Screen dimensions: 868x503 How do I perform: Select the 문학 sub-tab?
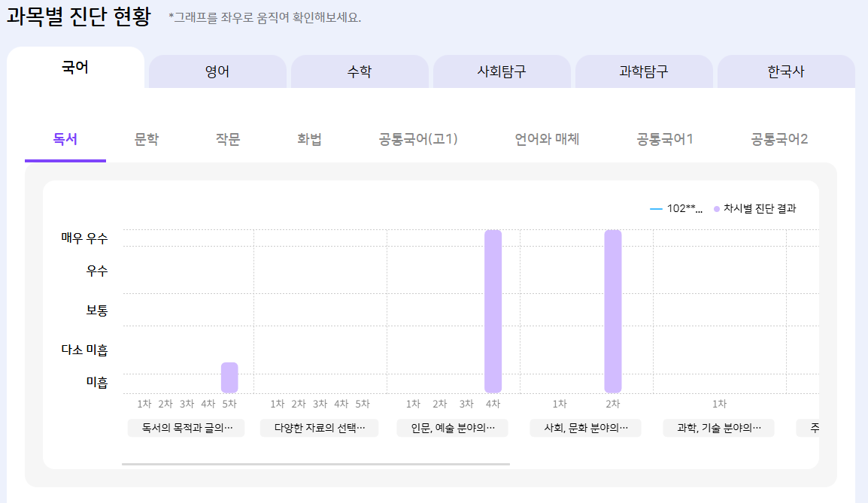pyautogui.click(x=147, y=139)
